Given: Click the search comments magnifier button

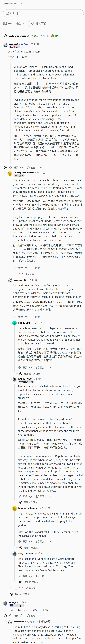Looking at the screenshot, I should pos(39,24).
